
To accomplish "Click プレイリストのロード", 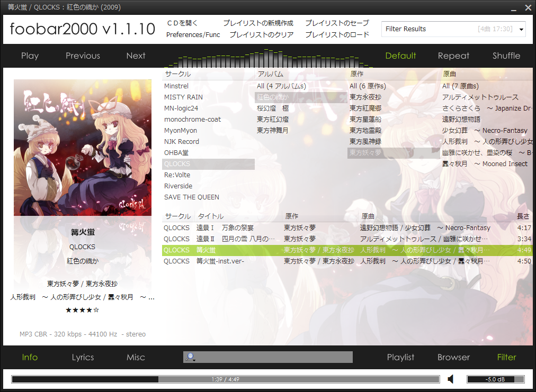I will 337,34.
